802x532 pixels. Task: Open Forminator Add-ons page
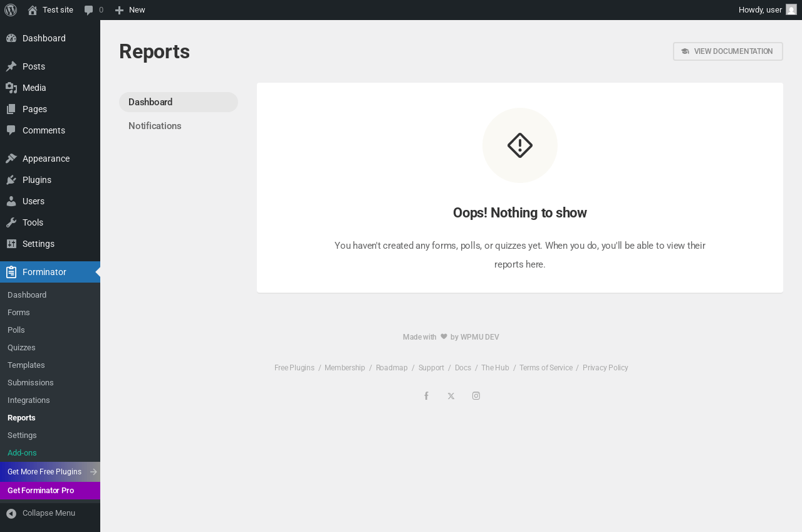50,453
